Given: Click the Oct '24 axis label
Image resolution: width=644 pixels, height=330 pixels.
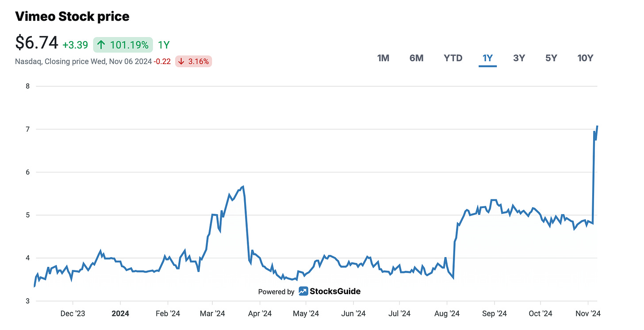Looking at the screenshot, I should pyautogui.click(x=540, y=314).
